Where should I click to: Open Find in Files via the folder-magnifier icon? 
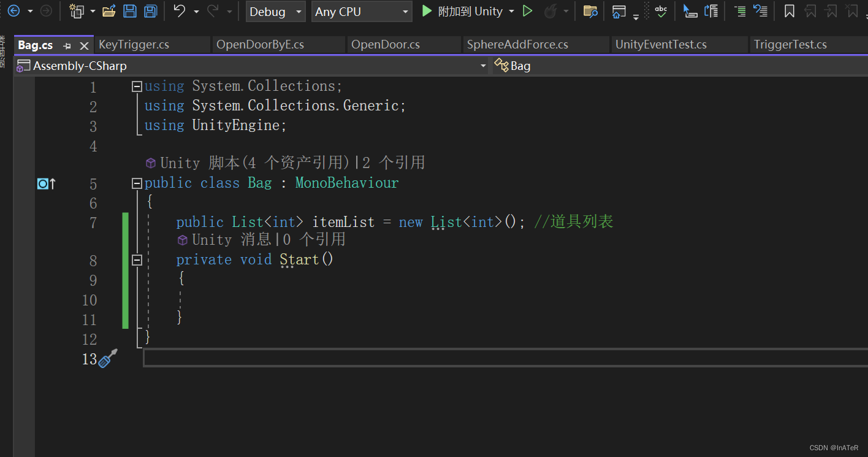(590, 10)
